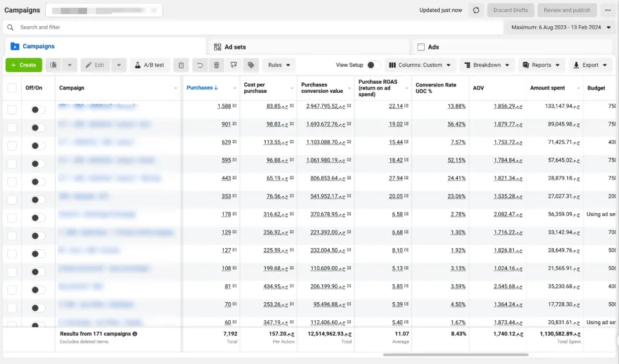
Task: Click the refresh icon next to Updated just now
Action: [x=476, y=10]
